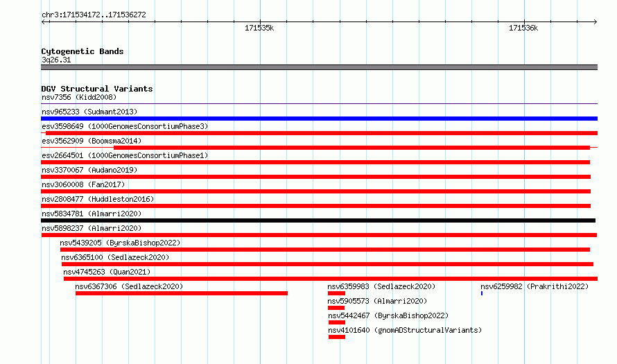This screenshot has height=364, width=617.
Task: Click the DGV Structural Variants track title
Action: coord(97,89)
